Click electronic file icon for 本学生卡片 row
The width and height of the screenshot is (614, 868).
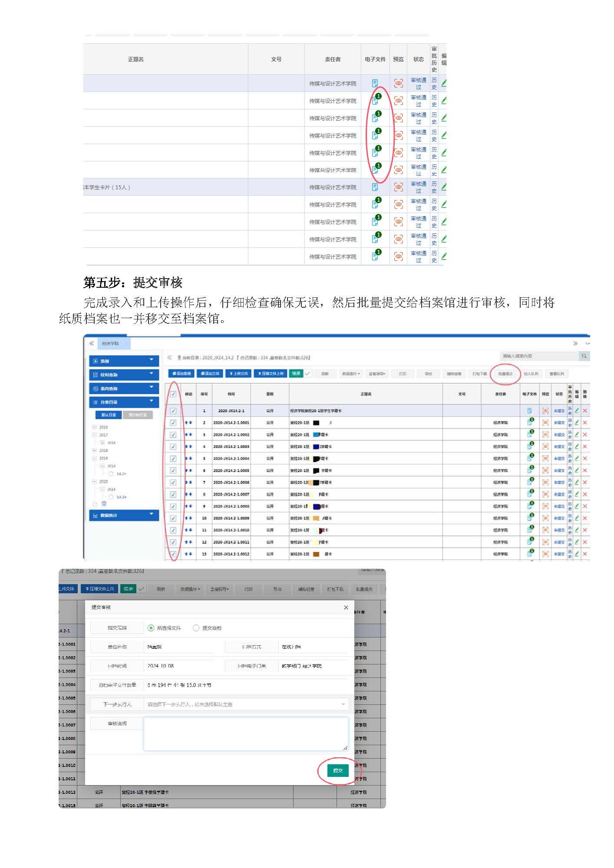point(375,187)
